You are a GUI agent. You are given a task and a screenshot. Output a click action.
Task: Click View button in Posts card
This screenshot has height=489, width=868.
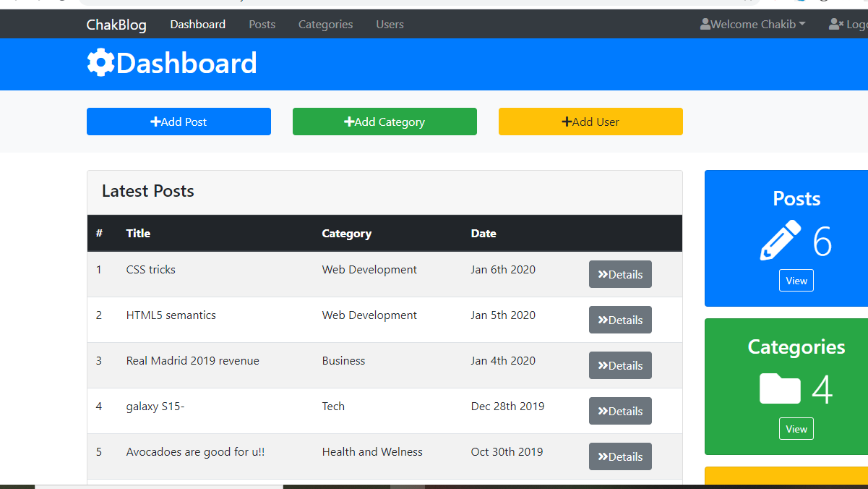point(796,281)
